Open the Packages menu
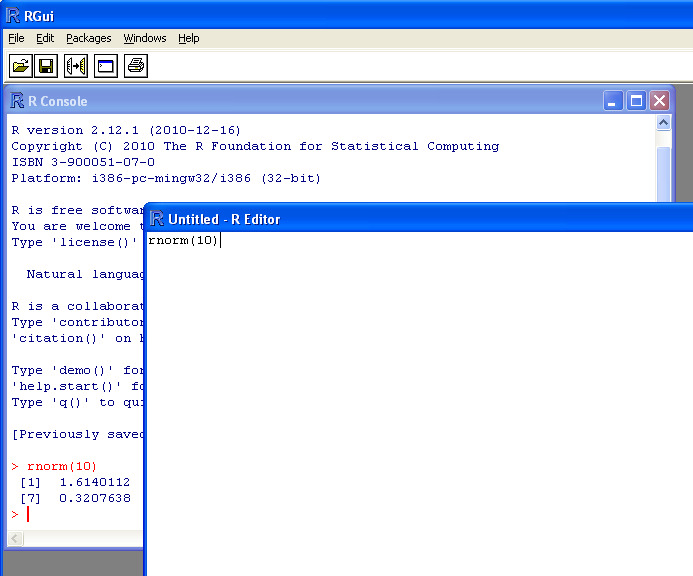Screen dimensions: 693x576 [x=88, y=38]
